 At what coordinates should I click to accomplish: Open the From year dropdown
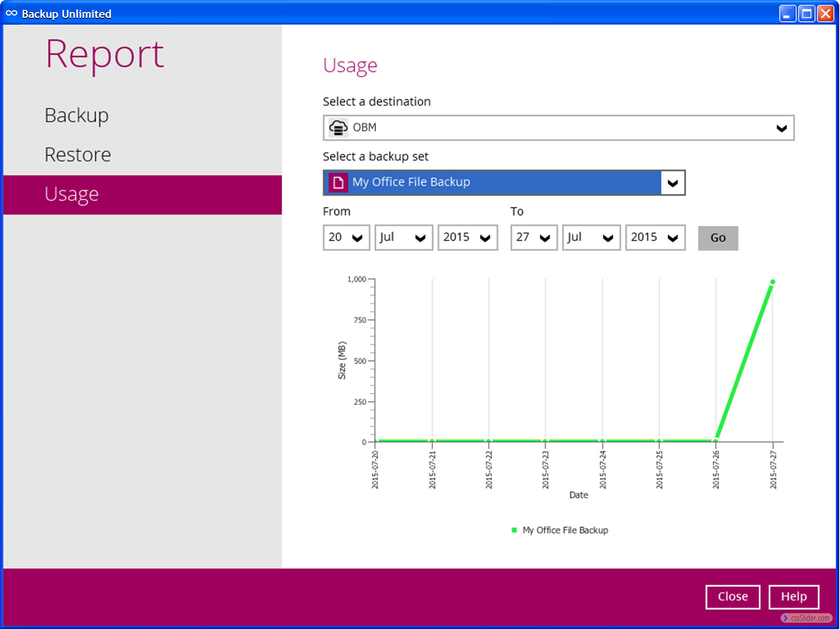[x=467, y=238]
